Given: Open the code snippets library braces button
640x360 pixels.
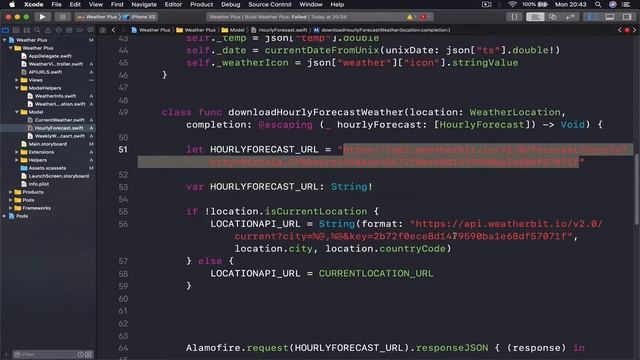Looking at the screenshot, I should [514, 17].
